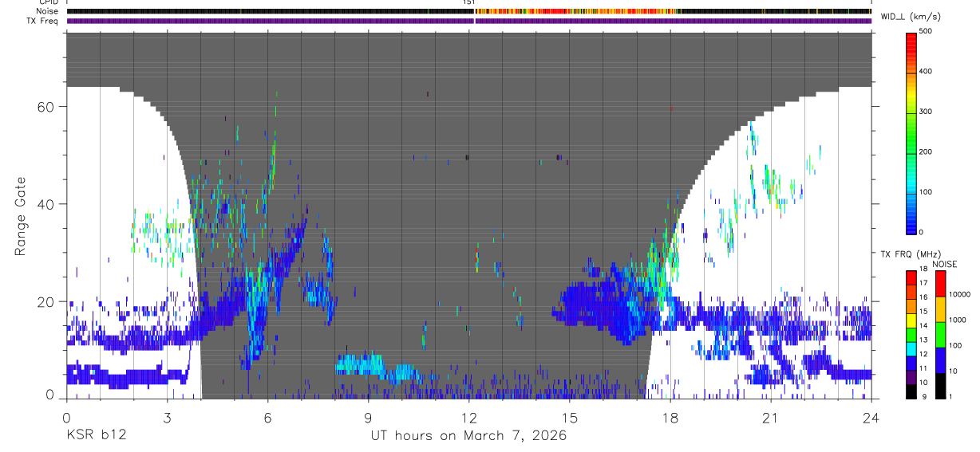Click the NOISE legend title
This screenshot has width=980, height=452.
coord(945,264)
